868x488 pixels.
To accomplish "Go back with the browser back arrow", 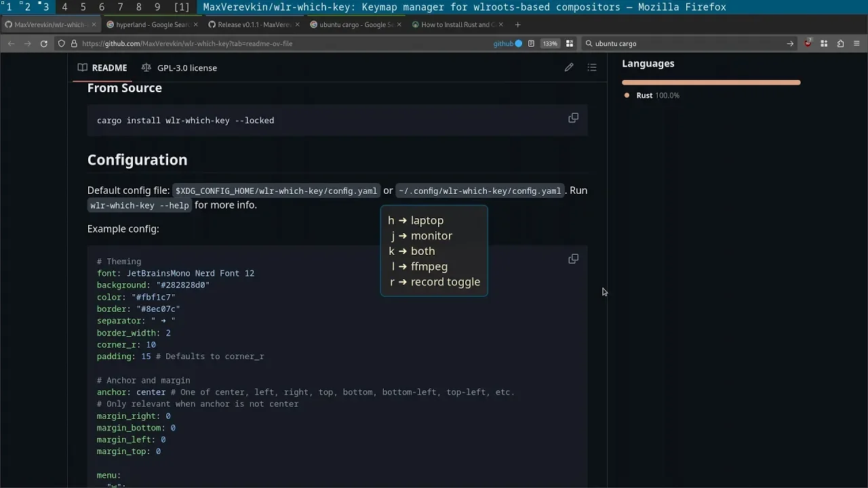I will 11,43.
